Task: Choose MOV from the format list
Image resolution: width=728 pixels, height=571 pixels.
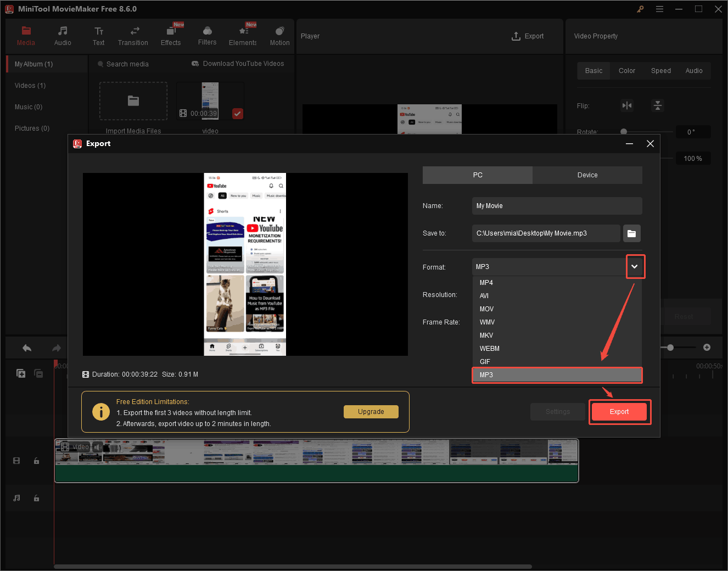Action: point(557,309)
